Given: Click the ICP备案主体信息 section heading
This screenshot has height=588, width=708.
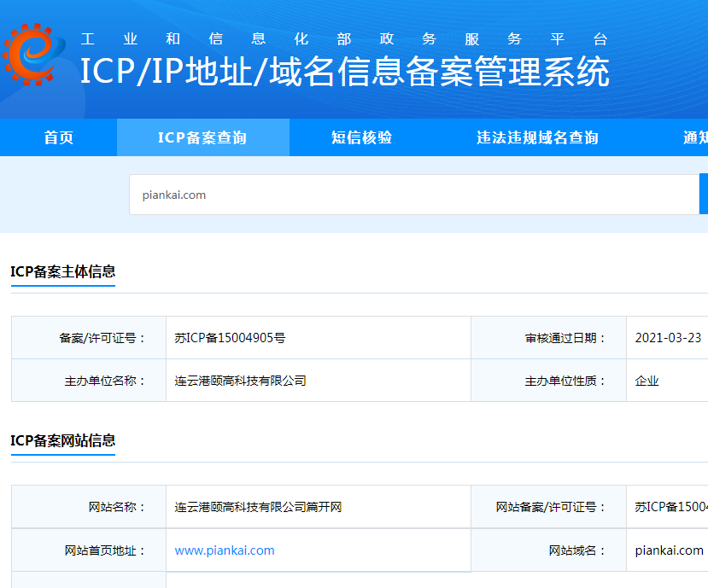Looking at the screenshot, I should point(62,273).
